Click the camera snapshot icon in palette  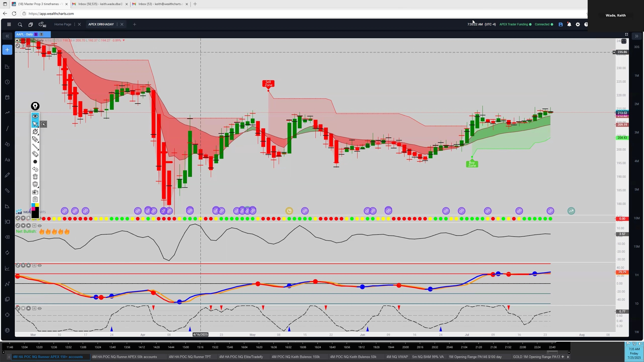tap(35, 192)
